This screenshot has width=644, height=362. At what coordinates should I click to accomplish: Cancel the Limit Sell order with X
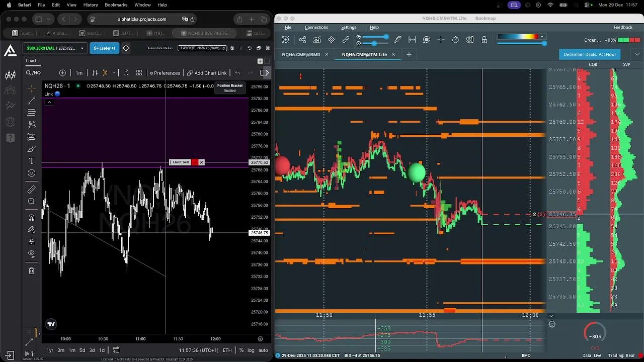tap(201, 162)
